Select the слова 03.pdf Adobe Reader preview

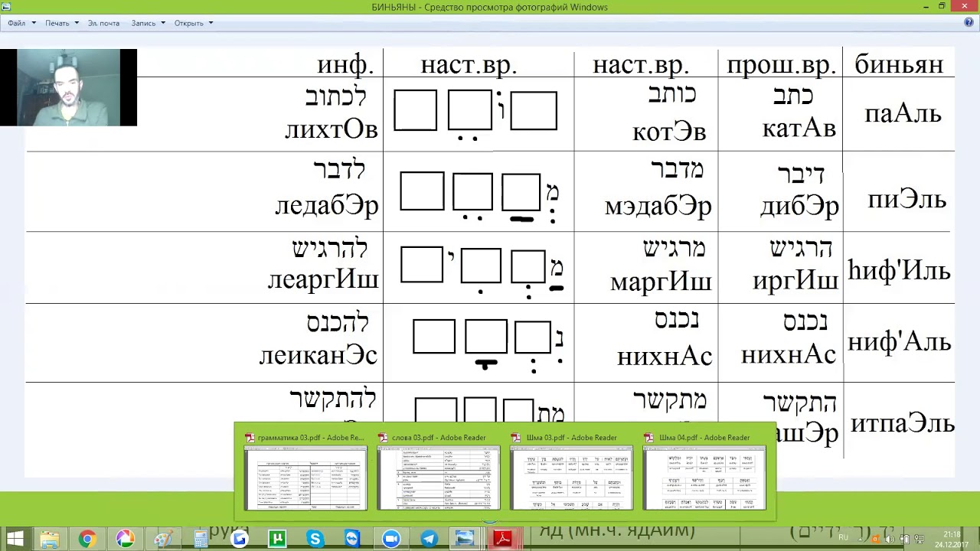coord(439,471)
